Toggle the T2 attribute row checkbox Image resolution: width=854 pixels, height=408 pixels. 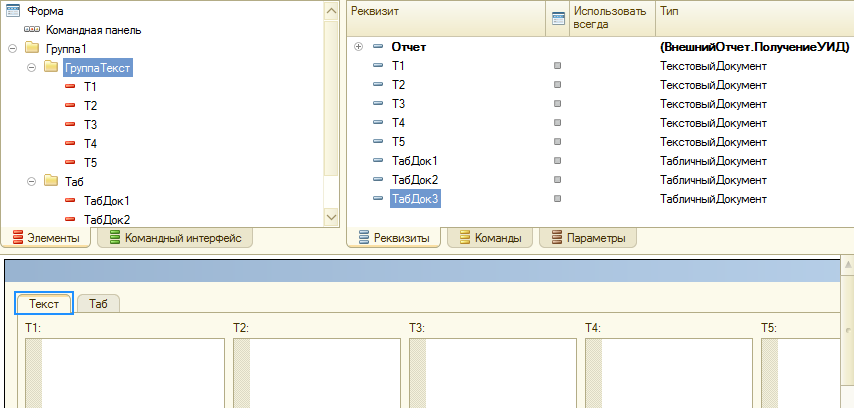(x=557, y=85)
